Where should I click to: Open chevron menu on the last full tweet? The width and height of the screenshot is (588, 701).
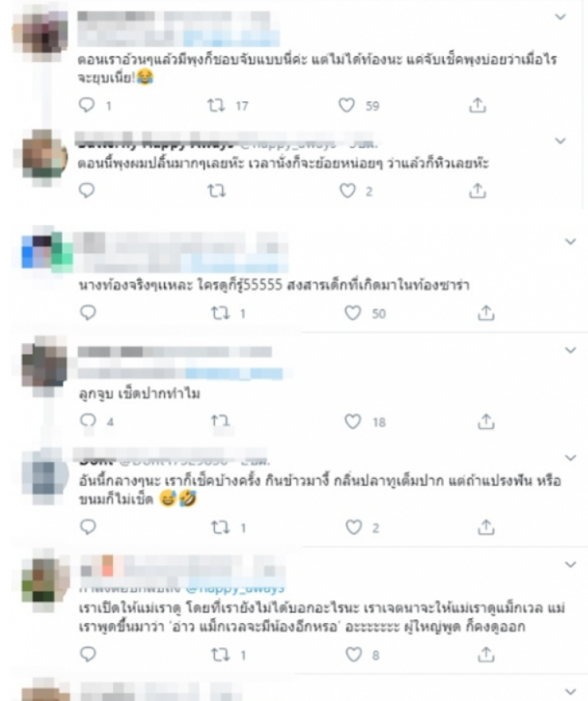[x=570, y=565]
